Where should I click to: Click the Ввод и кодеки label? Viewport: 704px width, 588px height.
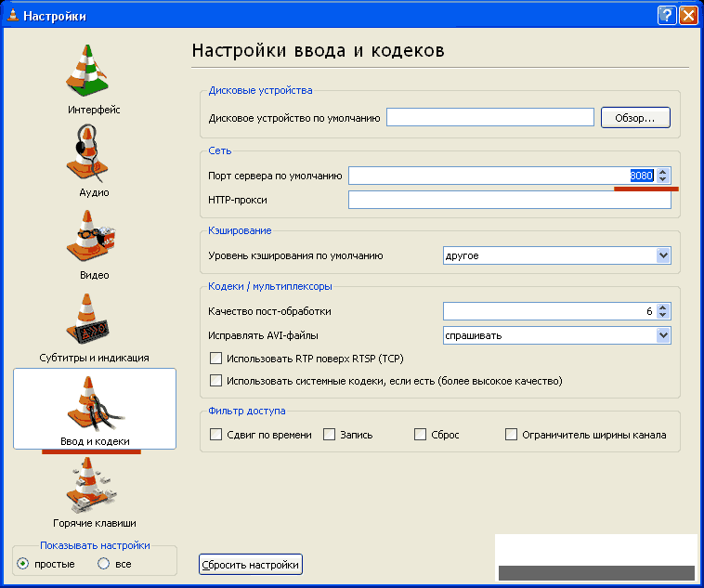click(95, 441)
